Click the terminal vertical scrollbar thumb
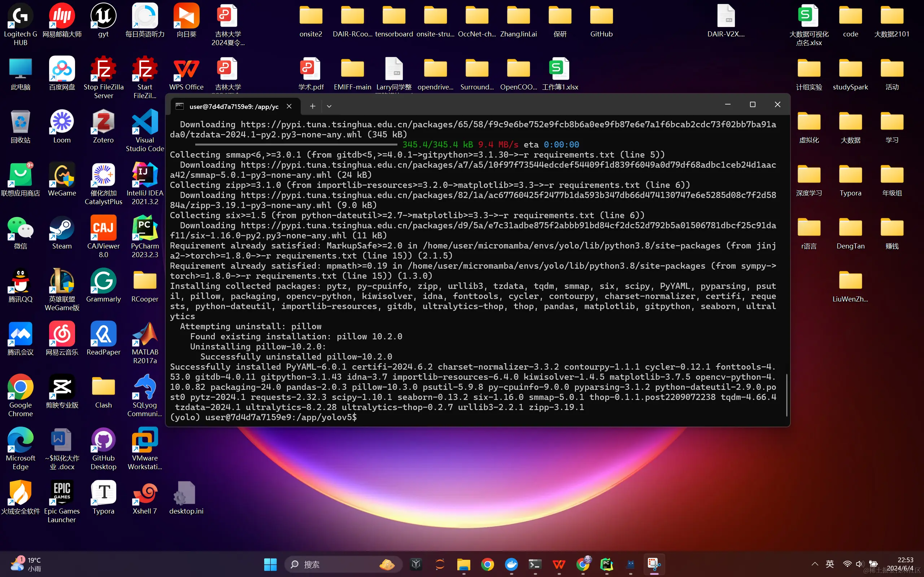 786,395
